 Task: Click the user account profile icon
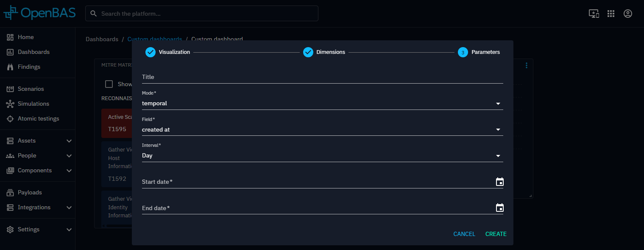coord(627,14)
